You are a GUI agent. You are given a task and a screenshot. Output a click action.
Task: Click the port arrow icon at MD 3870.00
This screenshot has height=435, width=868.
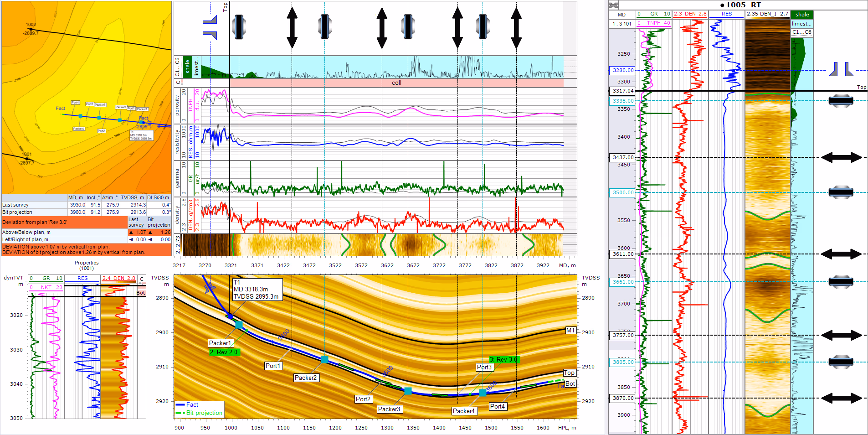pos(841,398)
